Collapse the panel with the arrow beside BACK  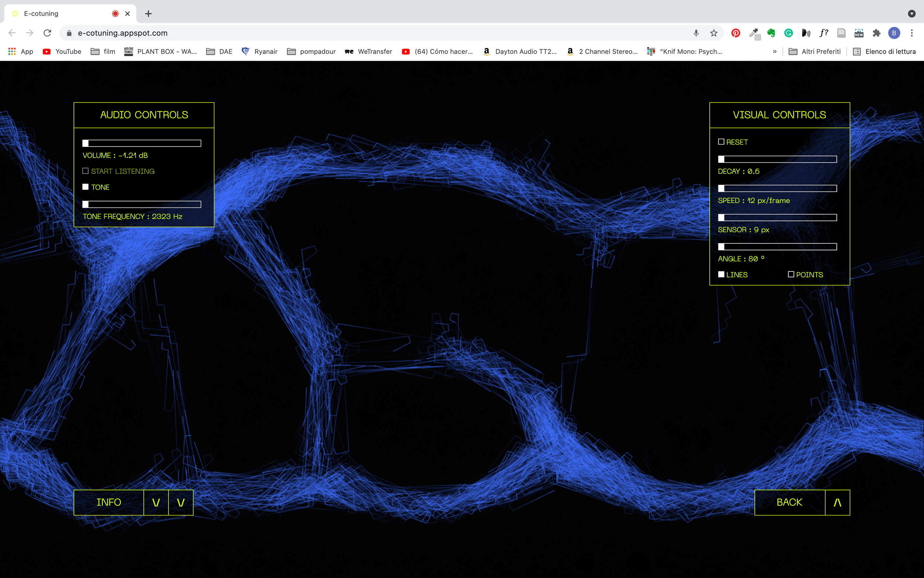(x=837, y=502)
